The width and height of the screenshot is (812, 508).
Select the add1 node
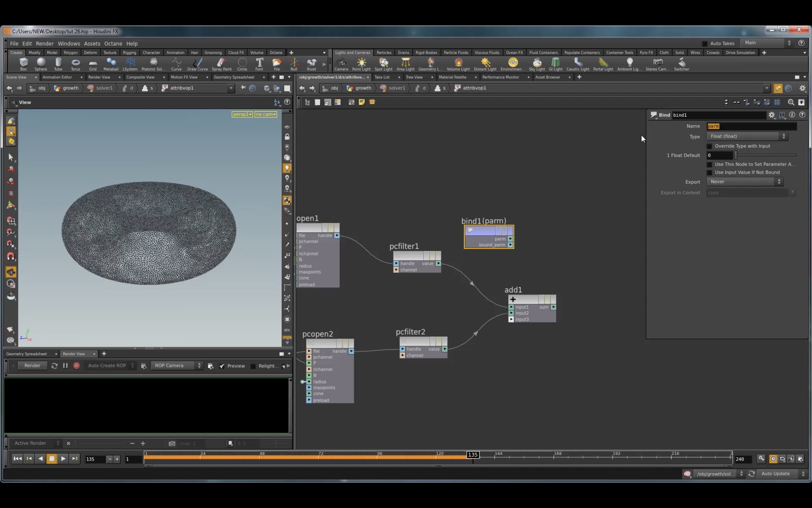(532, 308)
